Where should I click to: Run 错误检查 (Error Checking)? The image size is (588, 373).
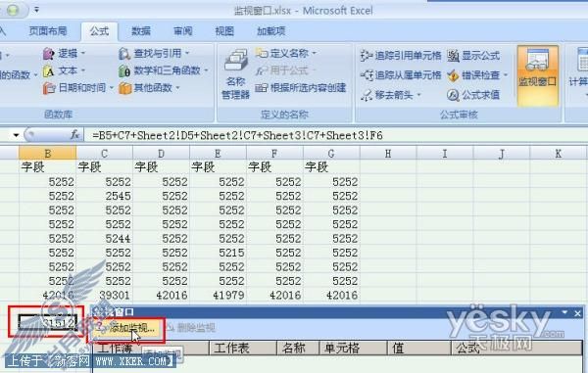coord(473,75)
